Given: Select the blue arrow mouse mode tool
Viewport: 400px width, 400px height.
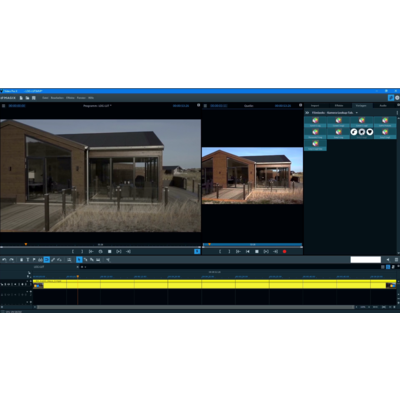Looking at the screenshot, I should click(x=79, y=260).
